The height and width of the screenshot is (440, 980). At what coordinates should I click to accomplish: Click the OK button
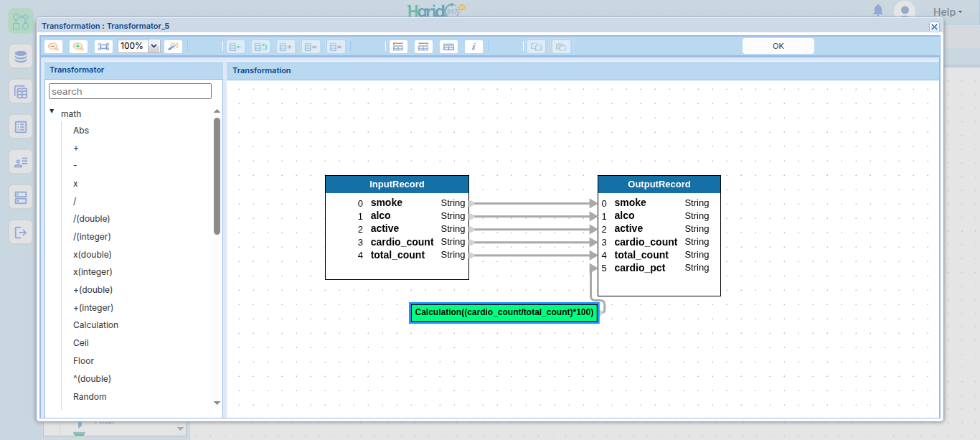pos(778,46)
